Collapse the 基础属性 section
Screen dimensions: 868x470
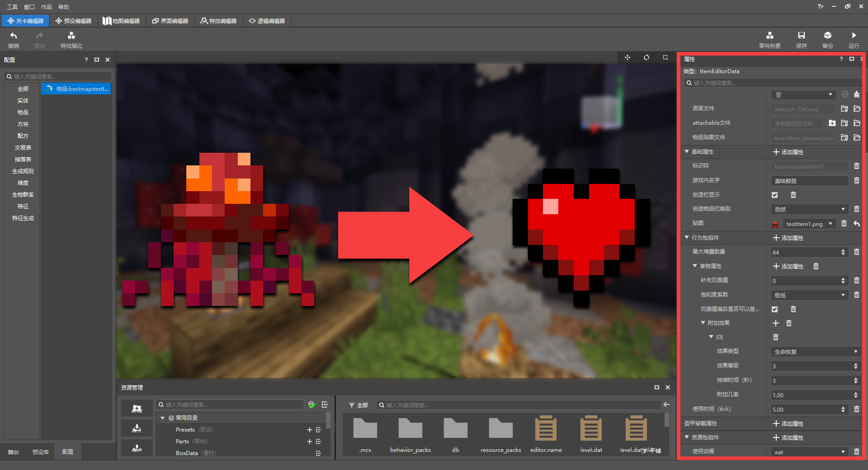687,151
